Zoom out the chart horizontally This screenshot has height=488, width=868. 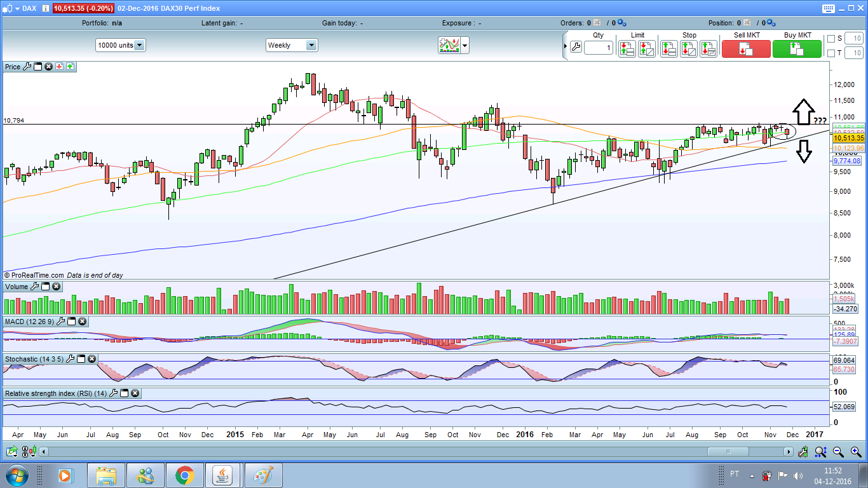coord(839,452)
